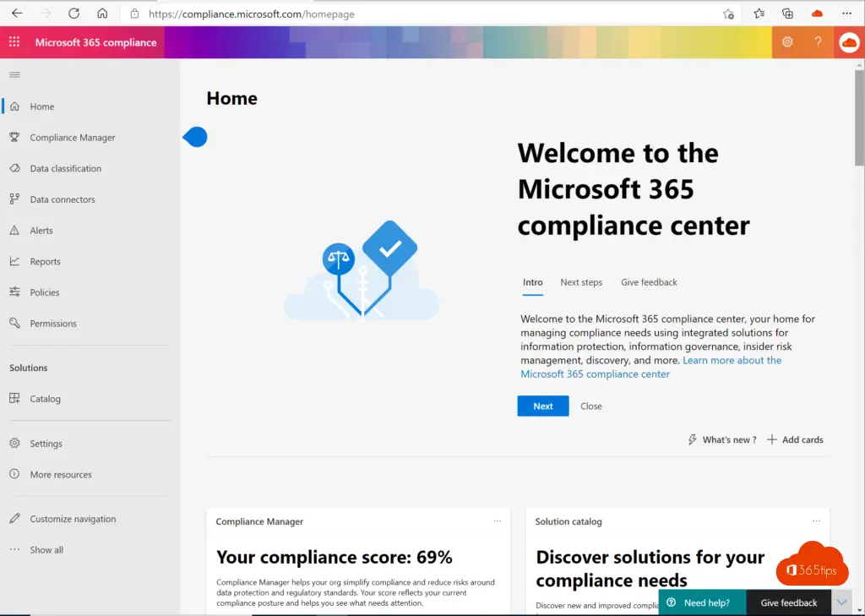Click the Settings gear icon in sidebar

point(15,443)
